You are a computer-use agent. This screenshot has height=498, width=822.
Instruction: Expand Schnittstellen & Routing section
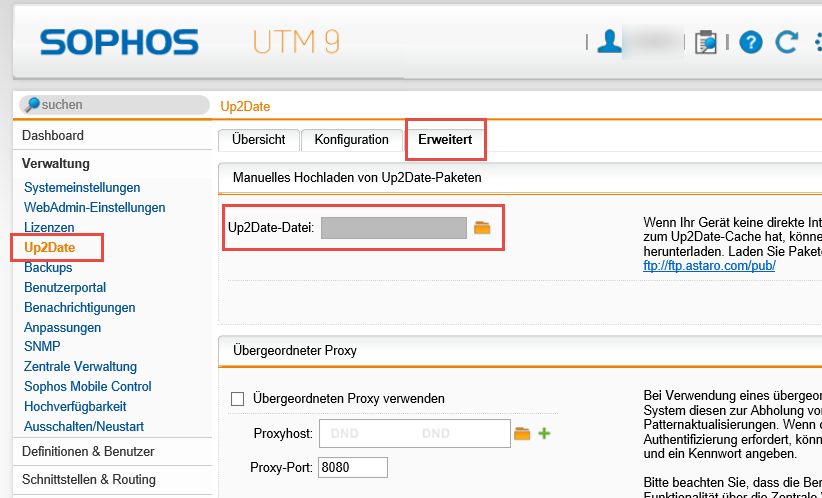89,480
